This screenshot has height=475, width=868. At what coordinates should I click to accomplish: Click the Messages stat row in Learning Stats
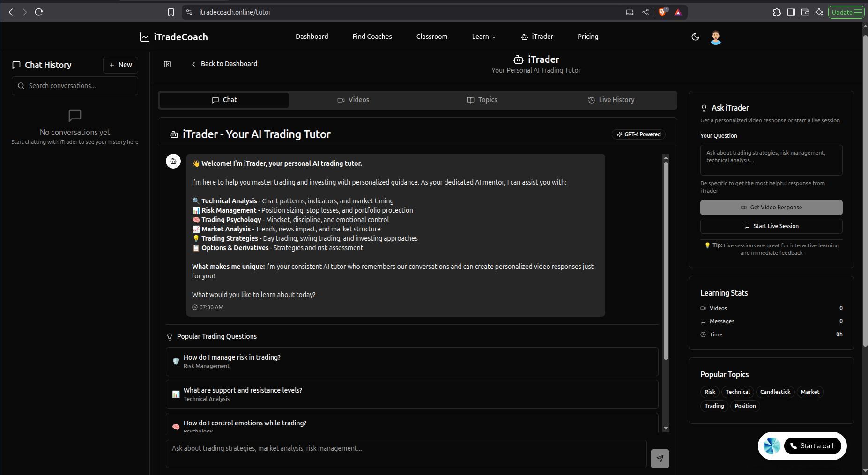tap(771, 321)
